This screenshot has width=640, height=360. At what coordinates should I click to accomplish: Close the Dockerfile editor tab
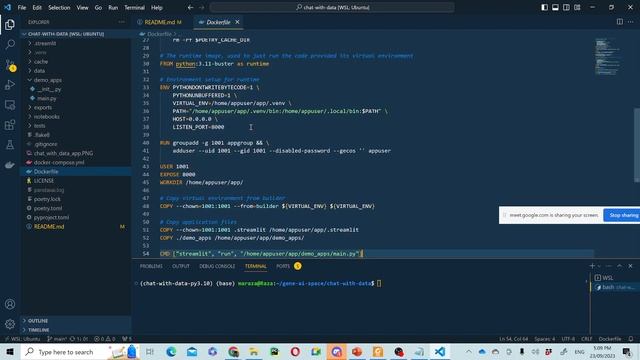[x=237, y=22]
